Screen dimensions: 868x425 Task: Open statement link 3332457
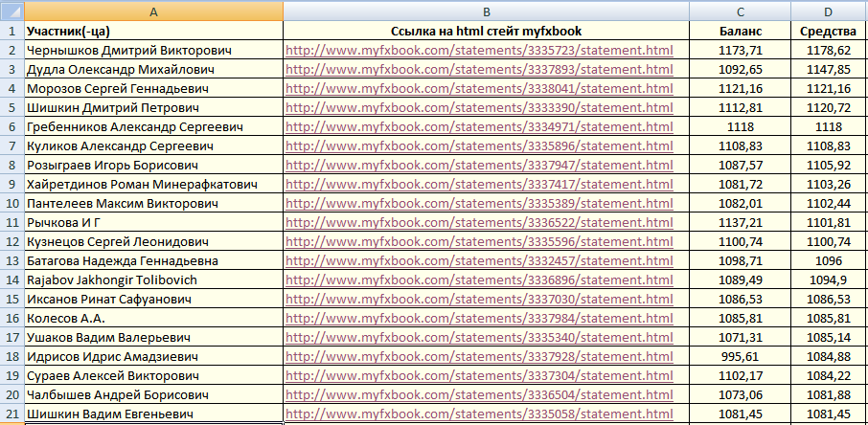479,260
